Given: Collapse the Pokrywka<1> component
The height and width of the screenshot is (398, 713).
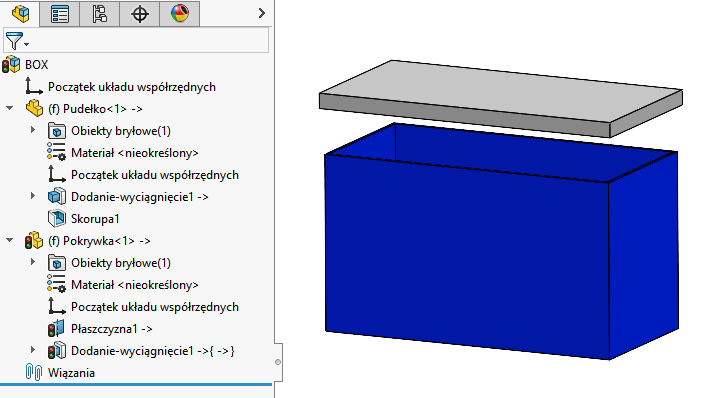Looking at the screenshot, I should click(10, 240).
